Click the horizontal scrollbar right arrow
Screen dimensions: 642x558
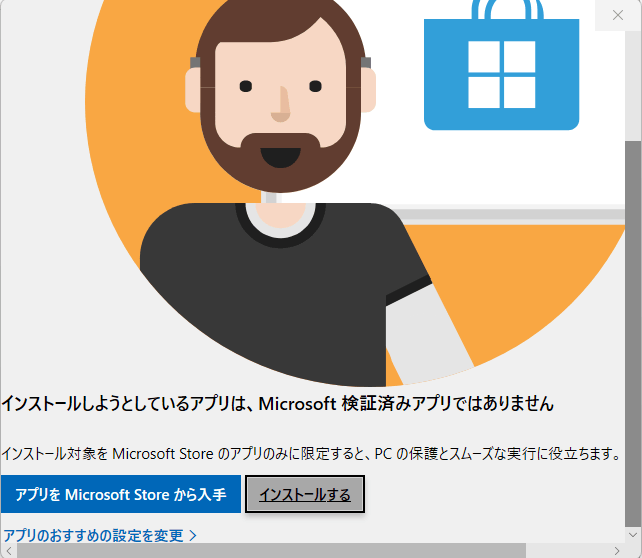click(x=617, y=551)
